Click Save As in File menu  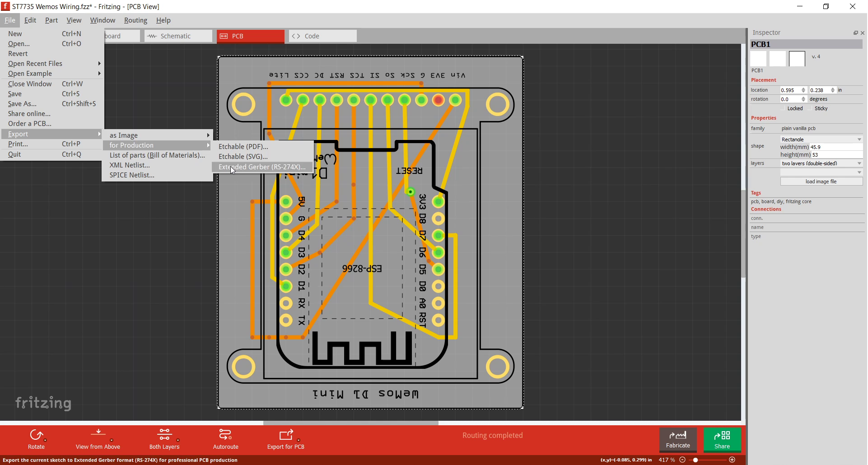tap(52, 104)
